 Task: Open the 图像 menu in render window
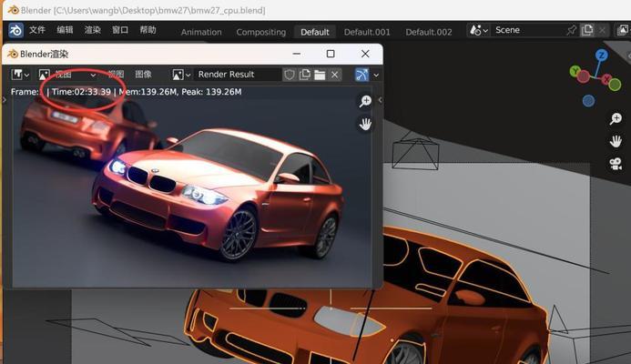click(x=143, y=75)
